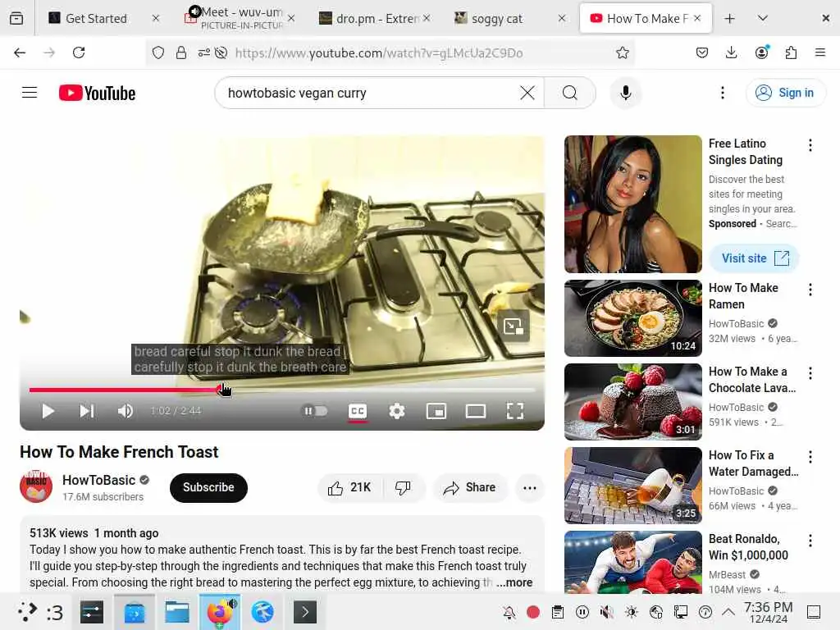Toggle the autoplay switch in player
This screenshot has width=840, height=630.
point(316,411)
